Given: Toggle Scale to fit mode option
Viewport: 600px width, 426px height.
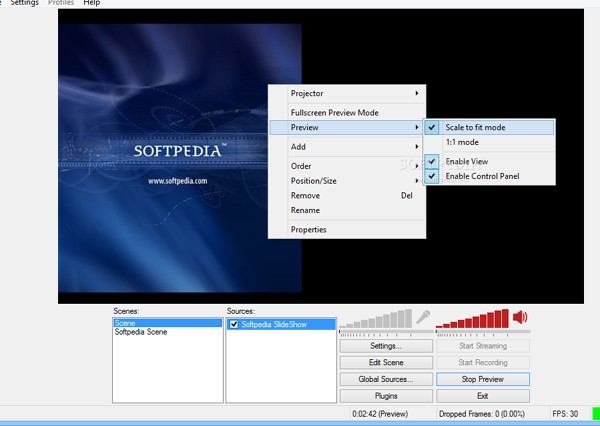Looking at the screenshot, I should (x=489, y=127).
